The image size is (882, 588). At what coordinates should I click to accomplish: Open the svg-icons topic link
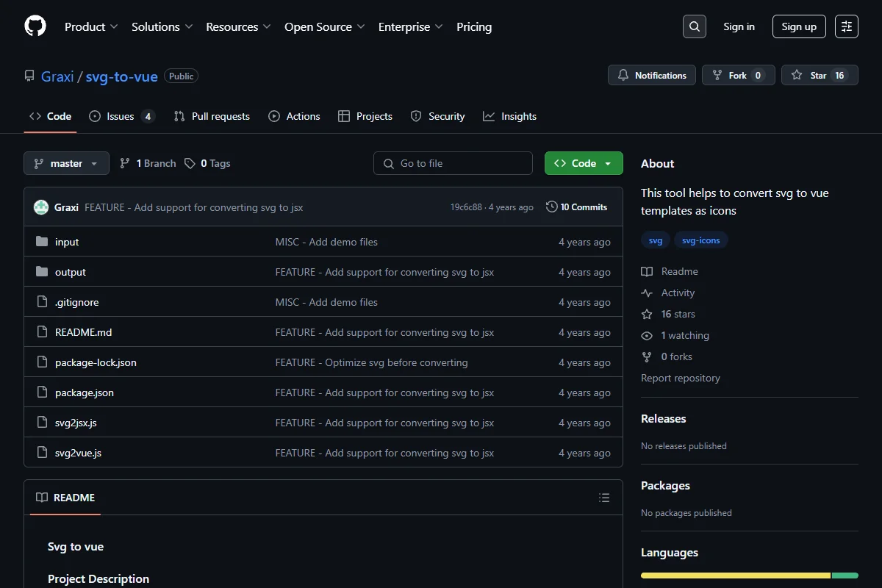point(701,240)
